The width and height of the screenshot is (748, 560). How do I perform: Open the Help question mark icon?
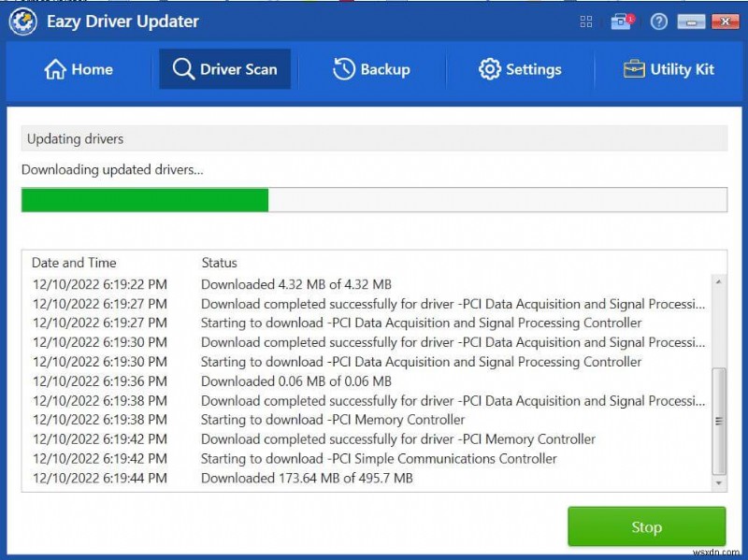pos(658,21)
